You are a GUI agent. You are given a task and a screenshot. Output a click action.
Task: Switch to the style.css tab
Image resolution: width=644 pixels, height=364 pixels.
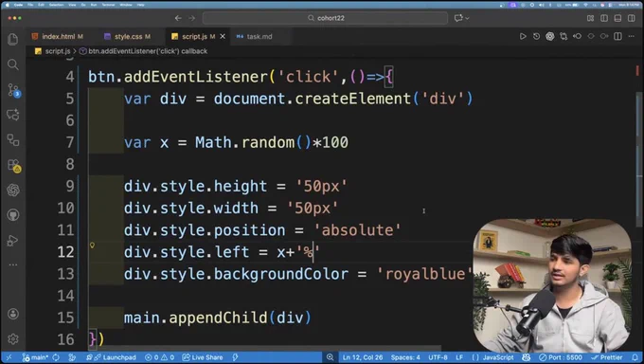[x=128, y=37]
